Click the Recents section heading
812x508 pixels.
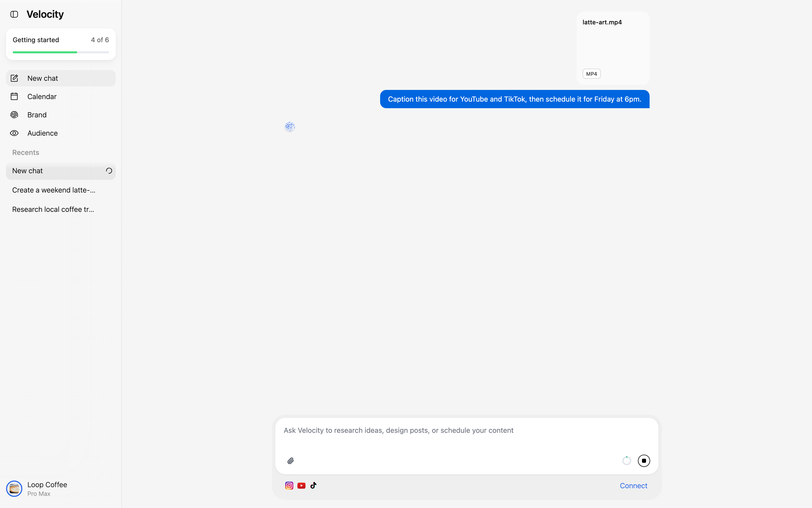[26, 153]
